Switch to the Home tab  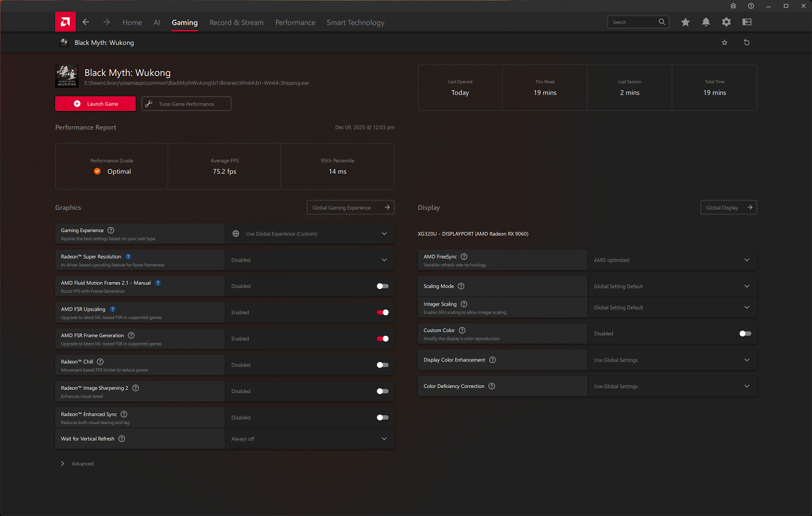tap(132, 22)
